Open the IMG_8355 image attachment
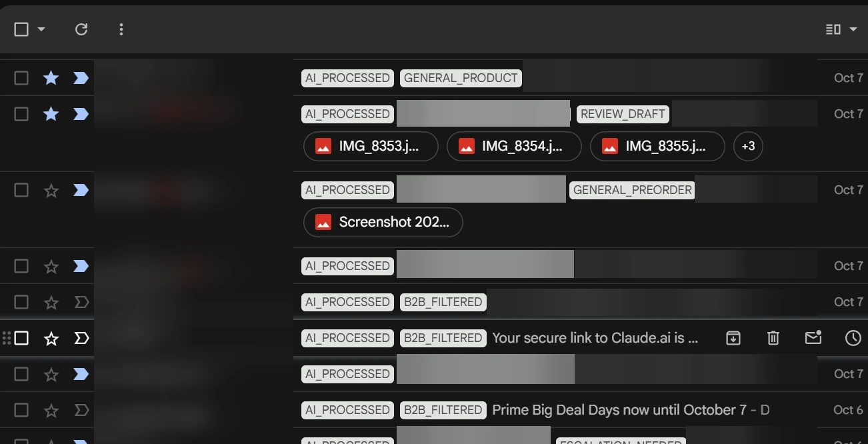This screenshot has height=444, width=868. (x=657, y=146)
